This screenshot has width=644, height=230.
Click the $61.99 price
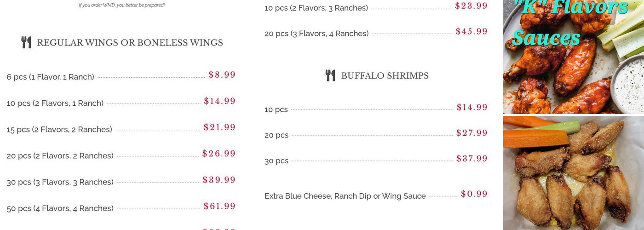click(x=219, y=207)
